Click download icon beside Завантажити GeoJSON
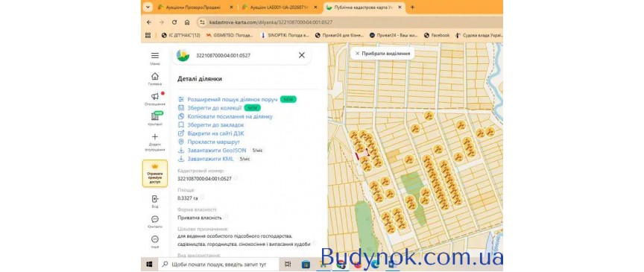Image resolution: width=644 pixels, height=272 pixels. (x=181, y=151)
